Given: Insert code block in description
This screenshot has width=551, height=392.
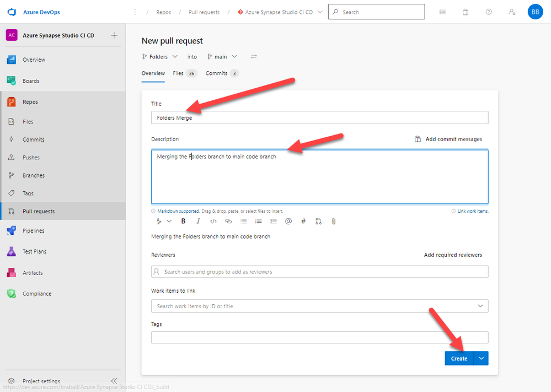Looking at the screenshot, I should [213, 221].
